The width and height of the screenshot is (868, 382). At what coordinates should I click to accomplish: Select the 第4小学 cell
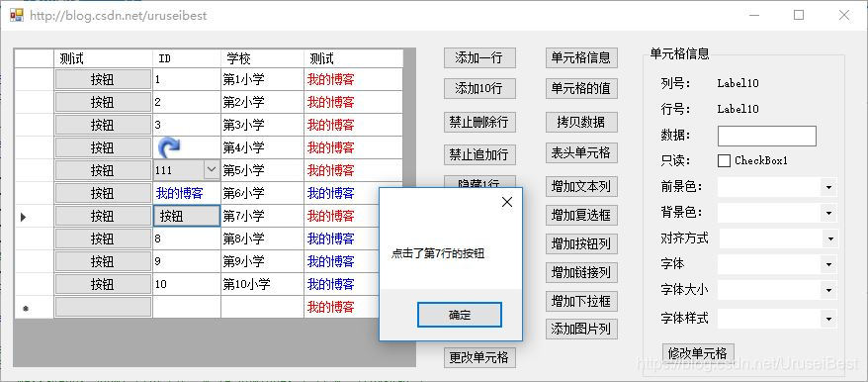coord(262,147)
